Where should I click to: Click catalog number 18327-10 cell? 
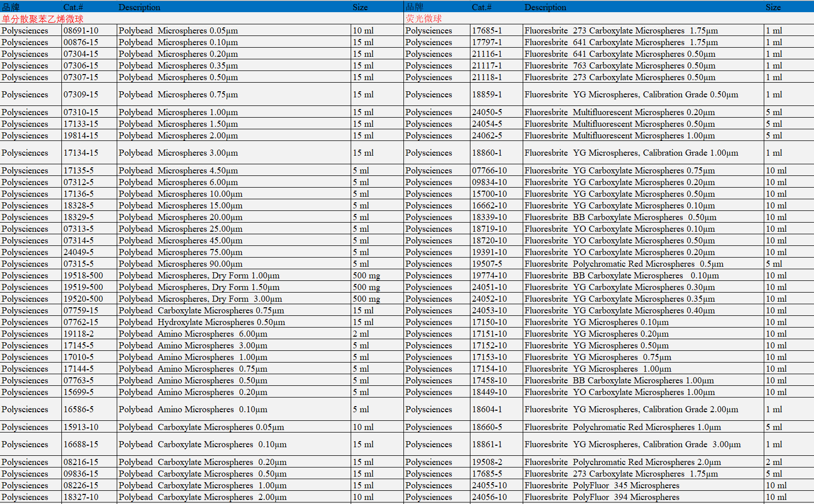click(x=81, y=497)
